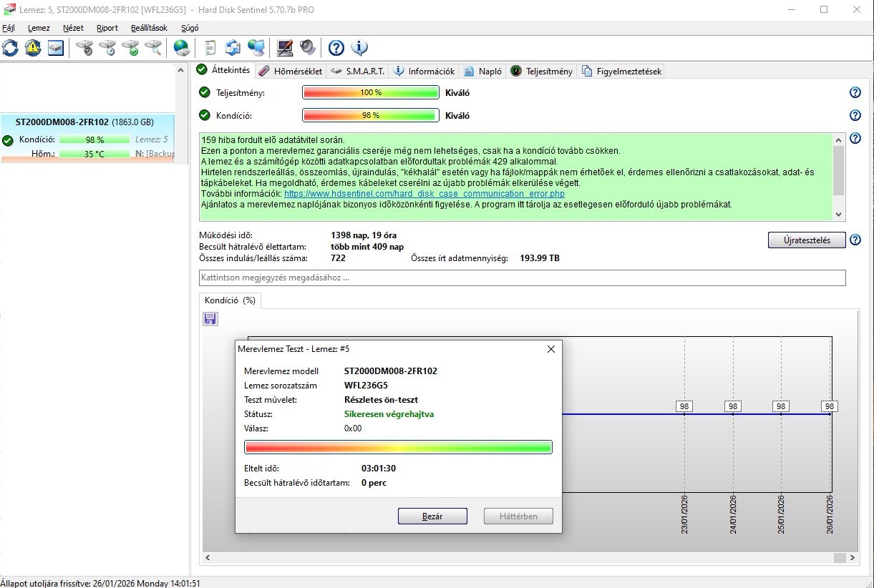
Task: Click the elapsed time 03:01:30 value
Action: 379,469
